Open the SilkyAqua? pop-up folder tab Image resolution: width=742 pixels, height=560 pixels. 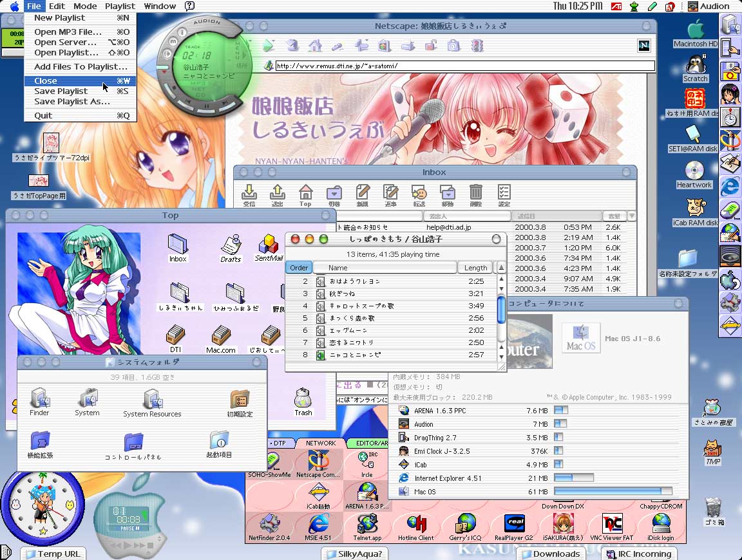coord(354,554)
